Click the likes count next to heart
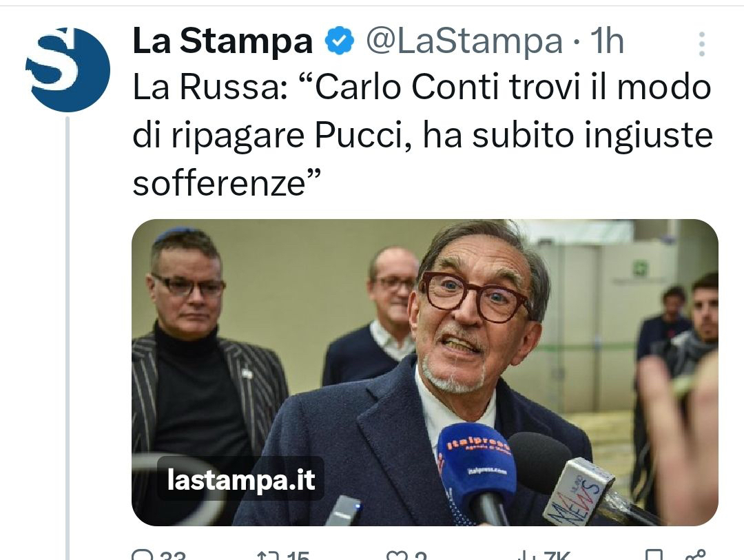Image resolution: width=744 pixels, height=560 pixels. point(421,556)
